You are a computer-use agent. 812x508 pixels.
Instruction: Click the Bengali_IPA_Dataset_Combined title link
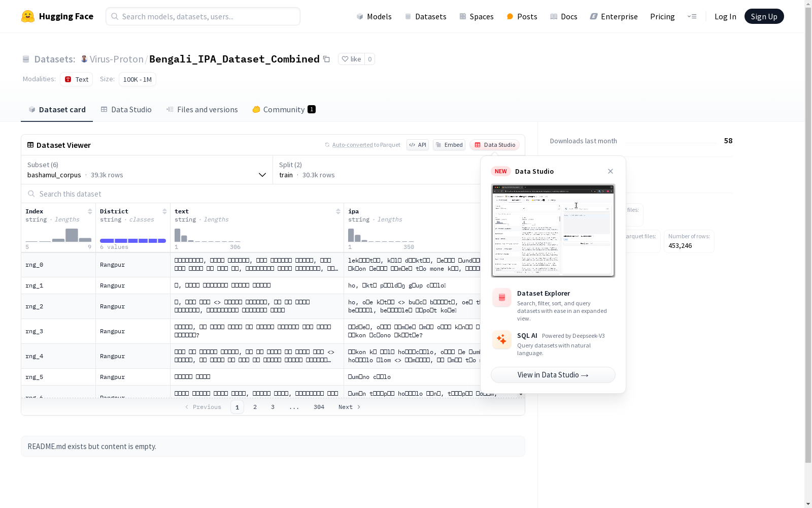tap(234, 59)
